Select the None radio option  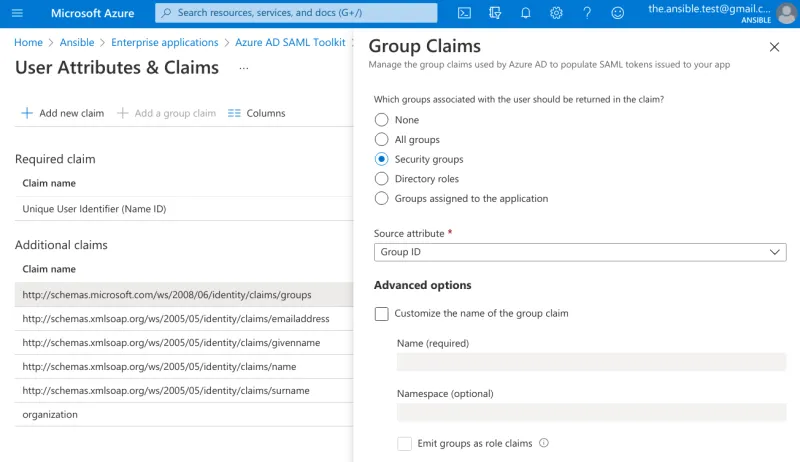[x=381, y=120]
